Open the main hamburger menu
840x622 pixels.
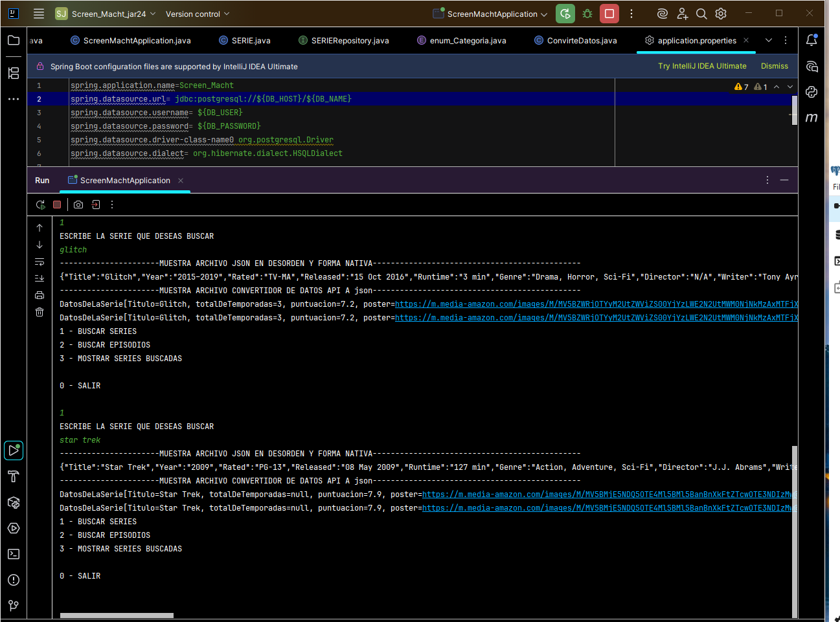tap(39, 14)
